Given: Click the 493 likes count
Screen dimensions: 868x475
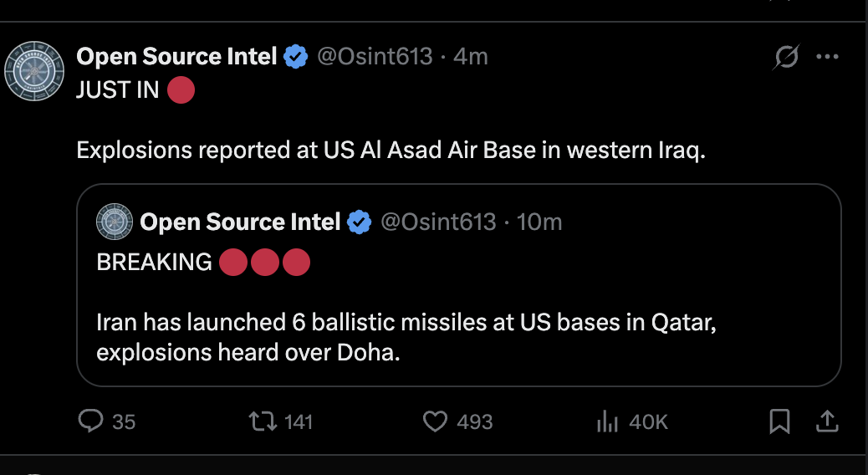Looking at the screenshot, I should coord(474,421).
